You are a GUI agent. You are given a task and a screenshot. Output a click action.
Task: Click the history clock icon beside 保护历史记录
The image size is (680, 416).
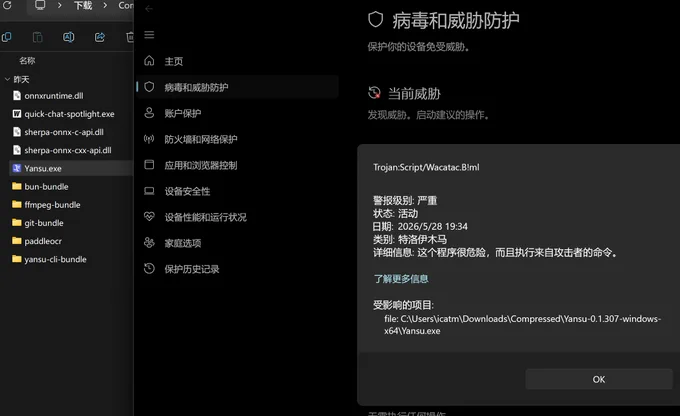(x=149, y=269)
